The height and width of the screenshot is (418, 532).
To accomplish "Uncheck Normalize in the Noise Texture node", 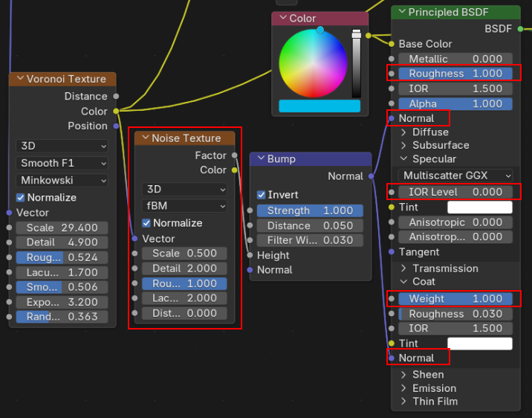I will [146, 223].
